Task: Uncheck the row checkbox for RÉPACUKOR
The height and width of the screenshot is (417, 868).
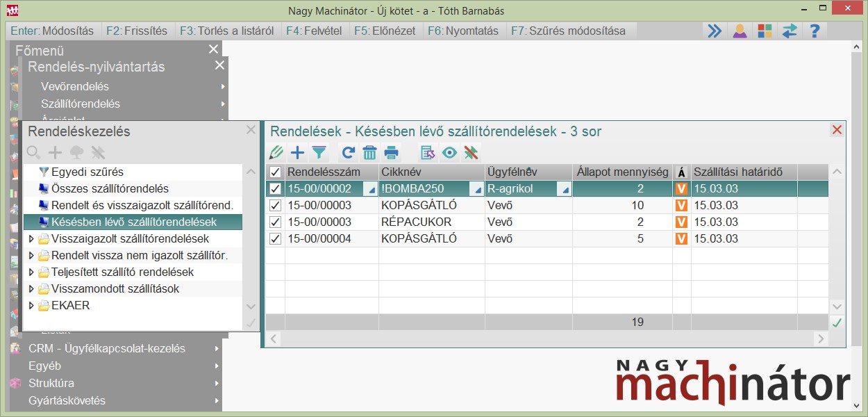Action: [275, 222]
